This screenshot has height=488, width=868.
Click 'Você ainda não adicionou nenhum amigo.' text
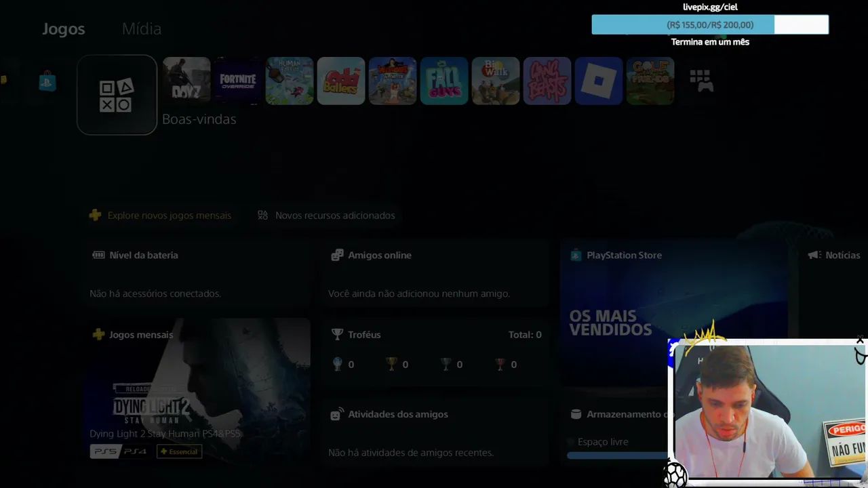click(419, 293)
